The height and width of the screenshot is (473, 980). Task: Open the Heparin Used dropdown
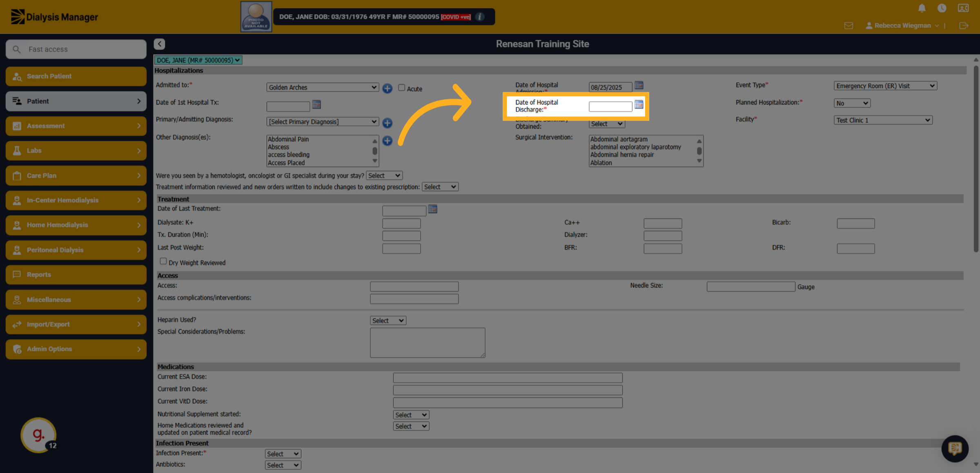click(388, 320)
